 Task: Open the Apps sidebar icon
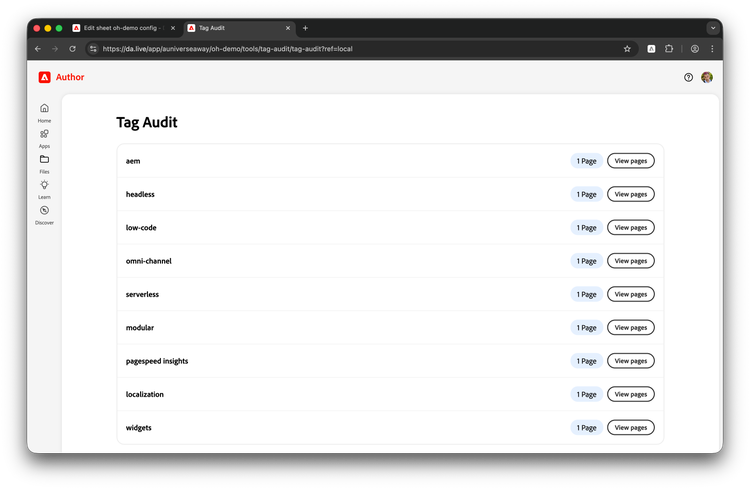44,134
